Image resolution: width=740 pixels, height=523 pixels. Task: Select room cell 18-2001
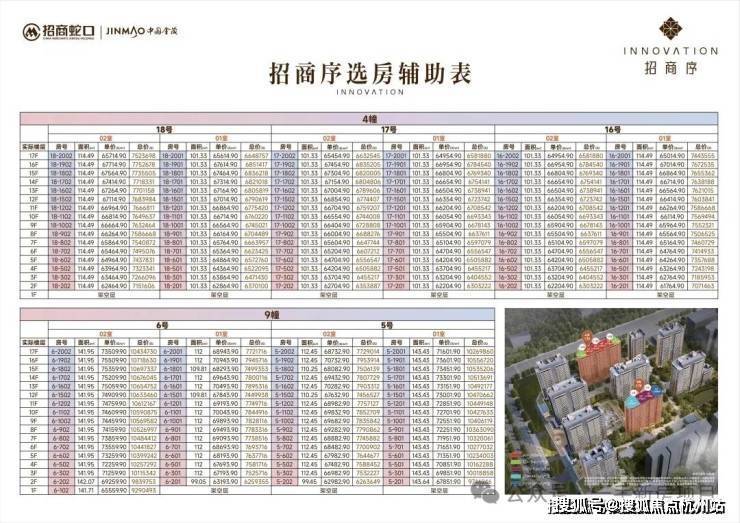tap(173, 155)
